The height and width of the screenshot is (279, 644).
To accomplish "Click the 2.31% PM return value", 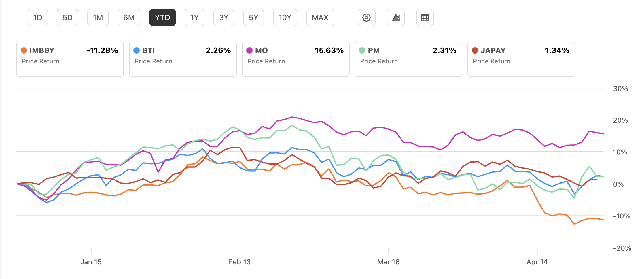I will coord(444,50).
